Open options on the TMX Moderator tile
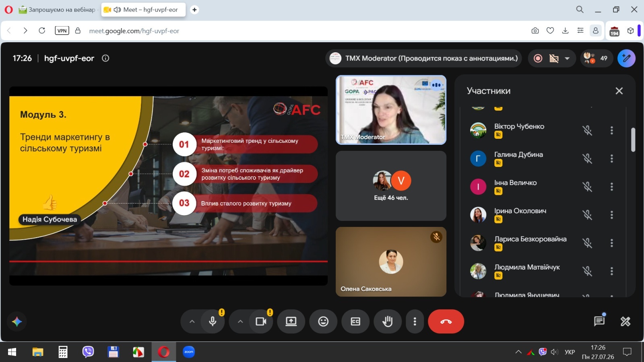Screen dimensions: 644x362 (436, 85)
